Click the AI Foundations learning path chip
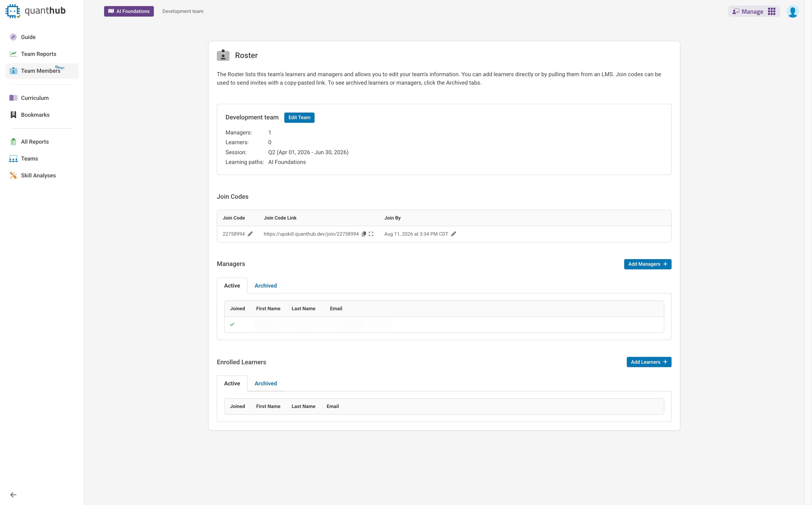 [x=129, y=11]
